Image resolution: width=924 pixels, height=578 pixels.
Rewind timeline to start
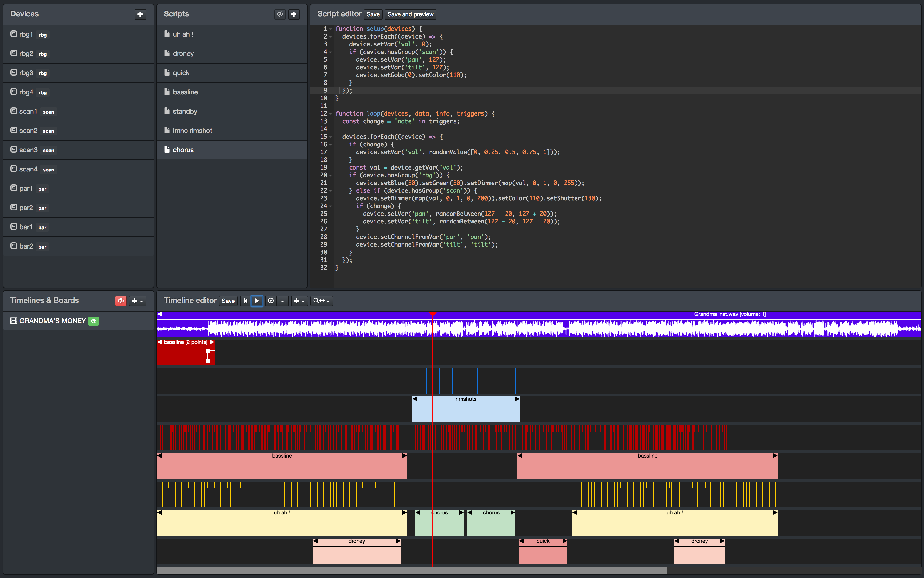245,301
